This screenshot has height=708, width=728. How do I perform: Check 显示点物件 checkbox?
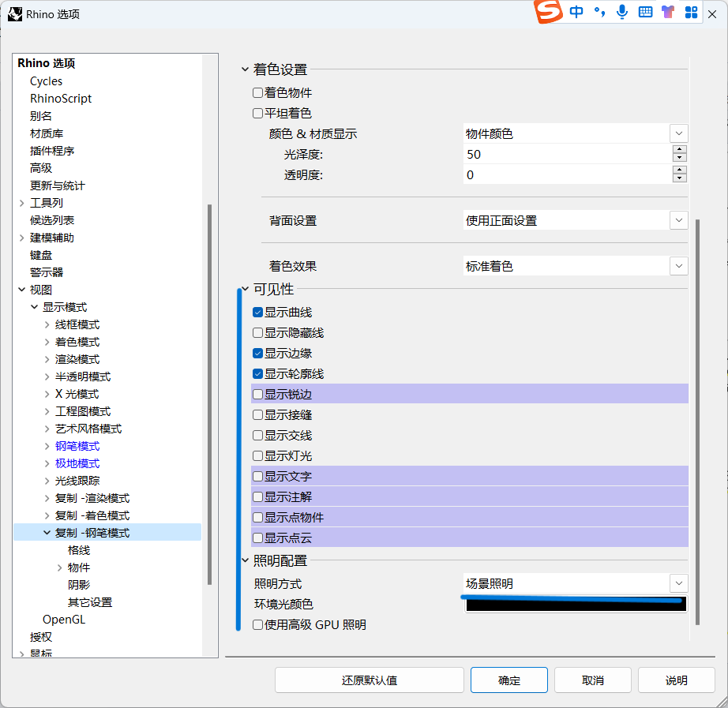point(257,518)
